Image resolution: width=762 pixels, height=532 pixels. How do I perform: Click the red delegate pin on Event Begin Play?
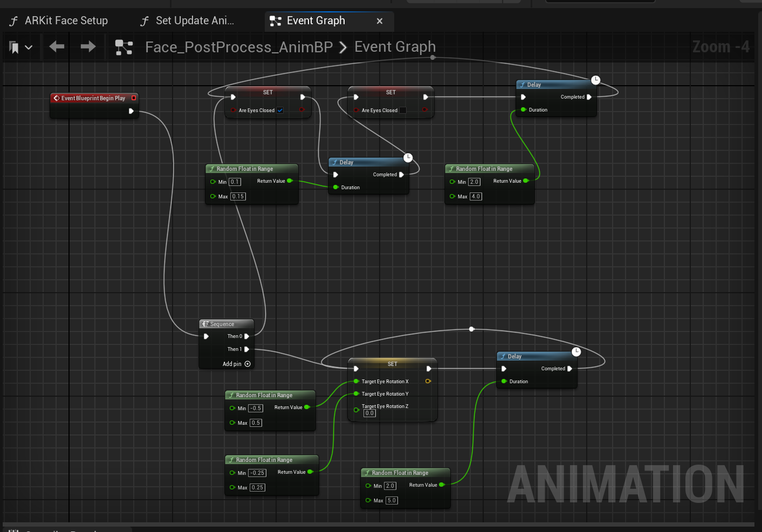(134, 98)
